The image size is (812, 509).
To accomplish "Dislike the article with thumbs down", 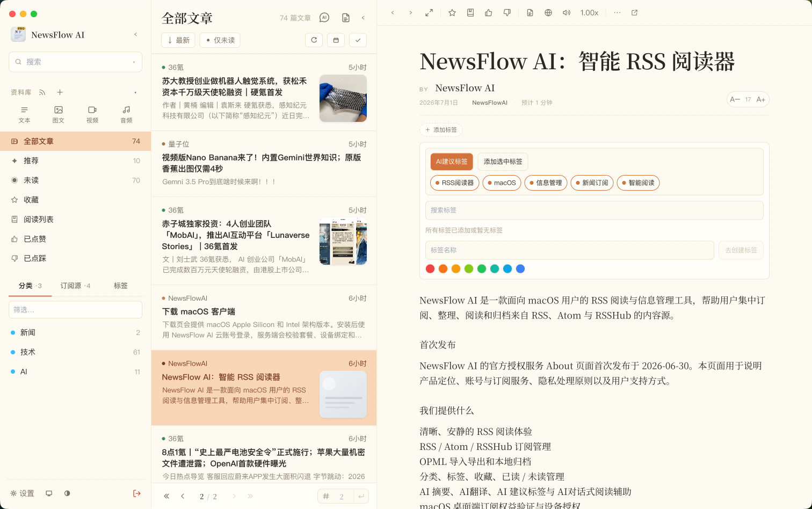I will click(507, 13).
